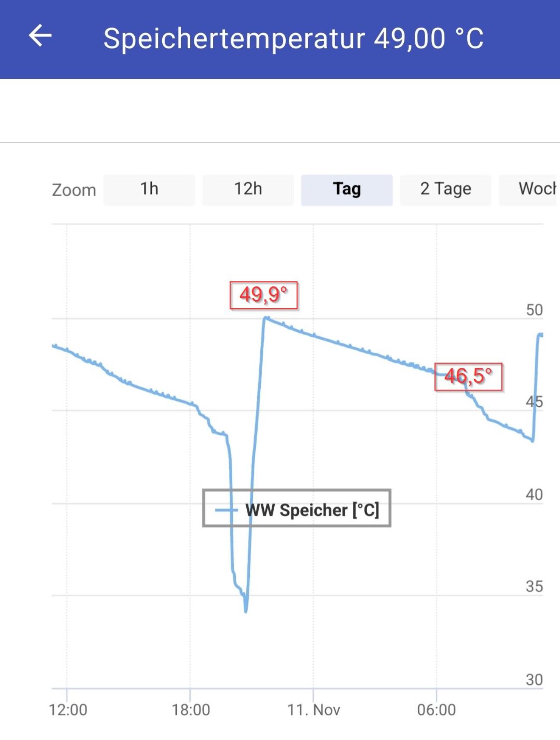The width and height of the screenshot is (560, 740).
Task: Click the Zoom label
Action: pos(74,190)
